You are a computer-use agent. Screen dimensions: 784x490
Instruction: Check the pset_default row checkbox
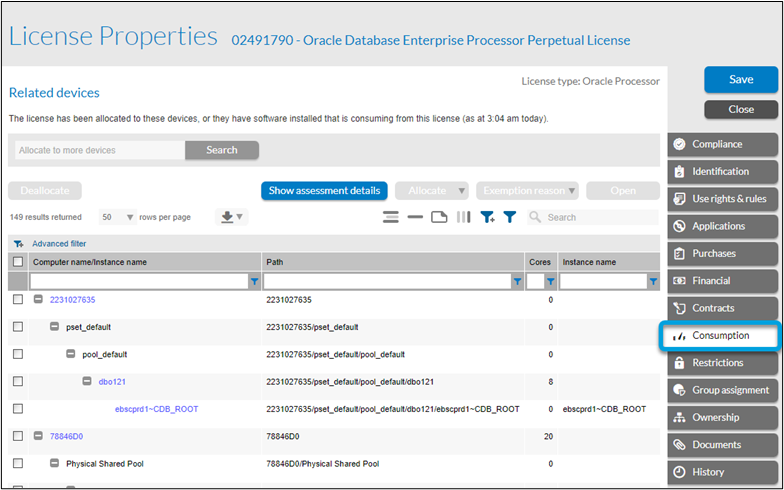(x=18, y=326)
